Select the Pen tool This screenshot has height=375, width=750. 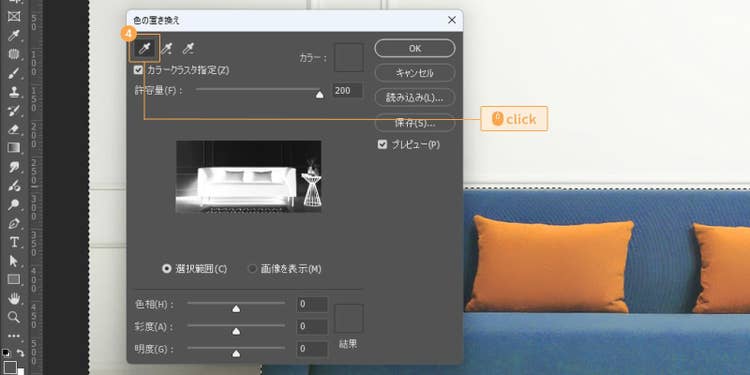click(14, 223)
